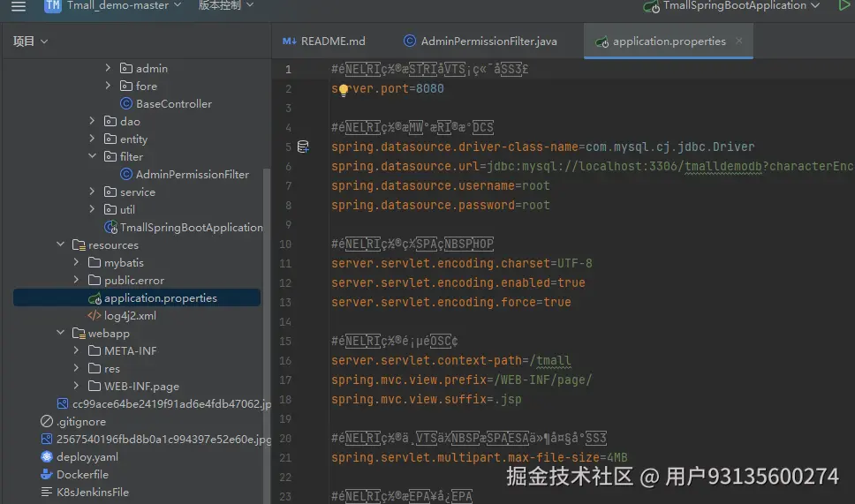Image resolution: width=855 pixels, height=504 pixels.
Task: Click the tmalldemodb database name in URL
Action: pos(723,166)
